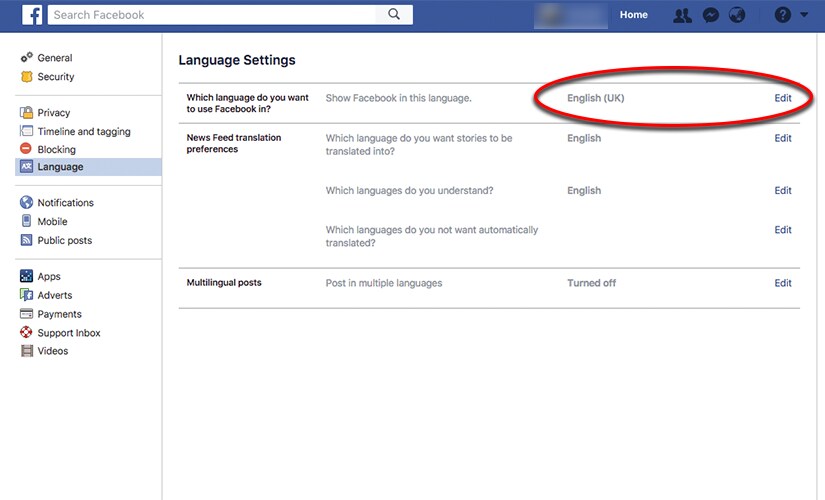Open Privacy settings label
This screenshot has width=825, height=500.
[x=54, y=113]
